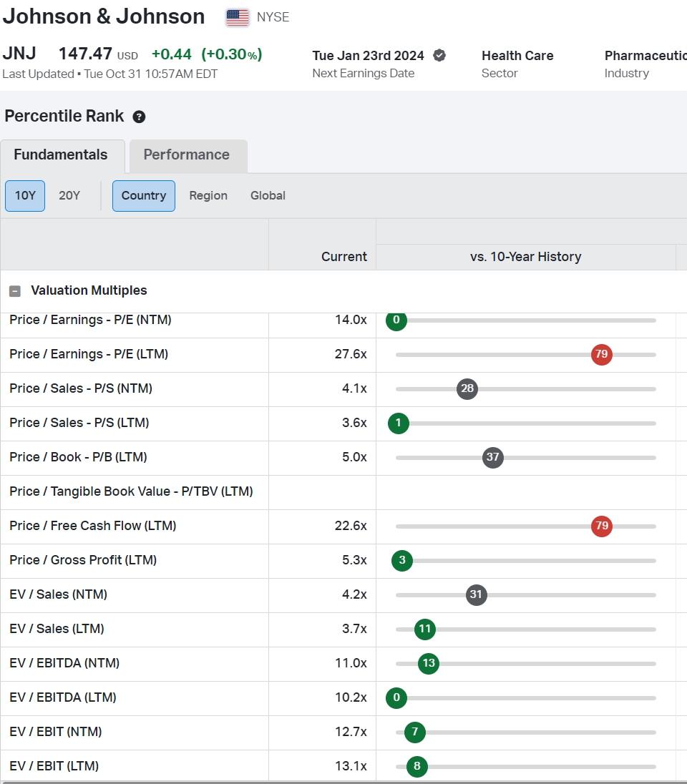Click the US flag icon next to NYSE
This screenshot has height=784, width=687.
(237, 17)
